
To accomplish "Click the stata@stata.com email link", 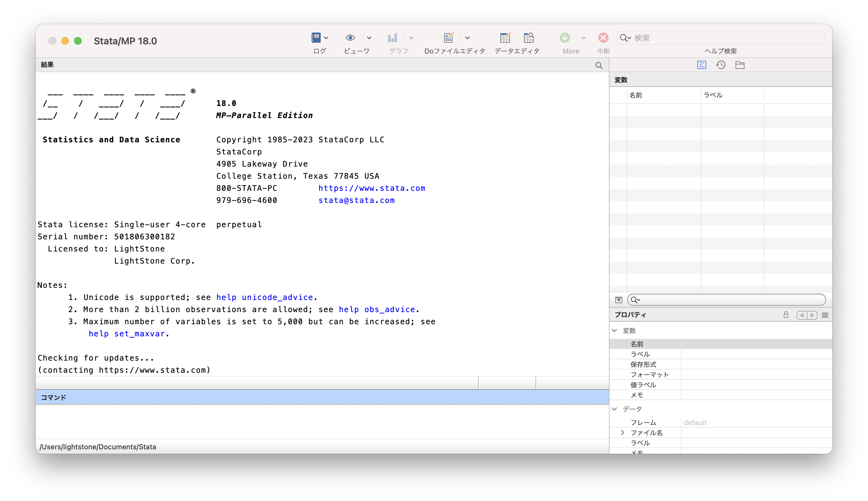I will coord(356,200).
